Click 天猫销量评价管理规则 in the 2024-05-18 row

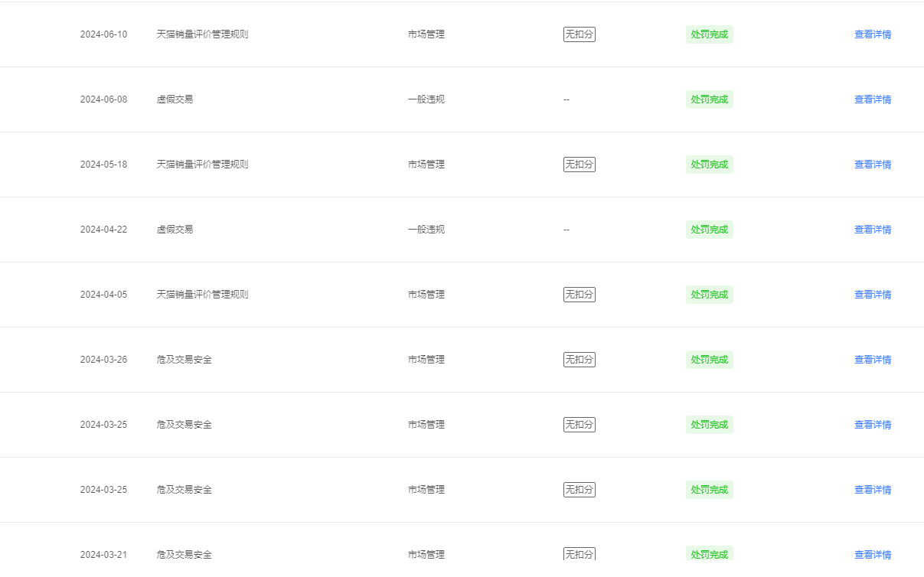pos(203,165)
